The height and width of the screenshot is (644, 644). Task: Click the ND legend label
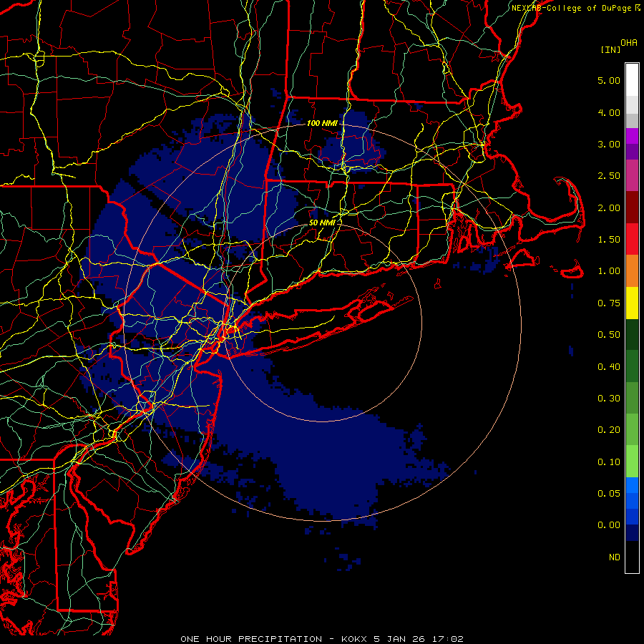click(615, 557)
